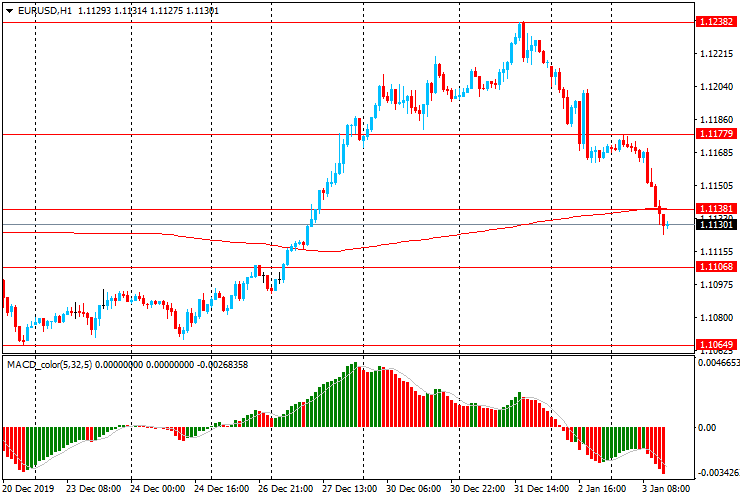This screenshot has width=740, height=500.
Task: Click the current price label 1.11301
Action: (716, 225)
